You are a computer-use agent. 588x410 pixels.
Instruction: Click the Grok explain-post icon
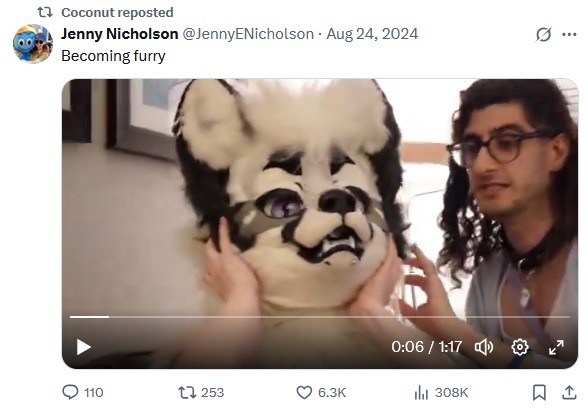tap(543, 35)
